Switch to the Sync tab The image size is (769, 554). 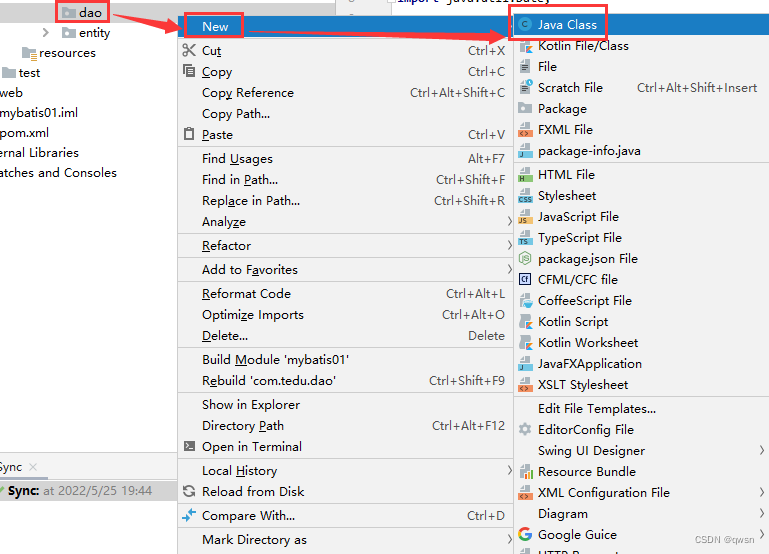11,467
